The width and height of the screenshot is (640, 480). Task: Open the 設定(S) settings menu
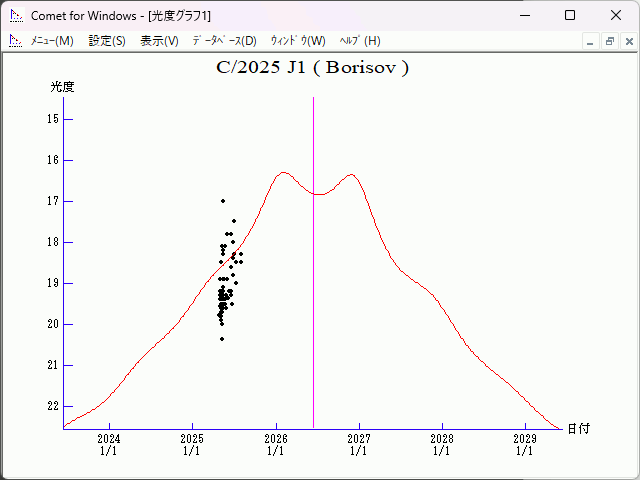tap(107, 41)
